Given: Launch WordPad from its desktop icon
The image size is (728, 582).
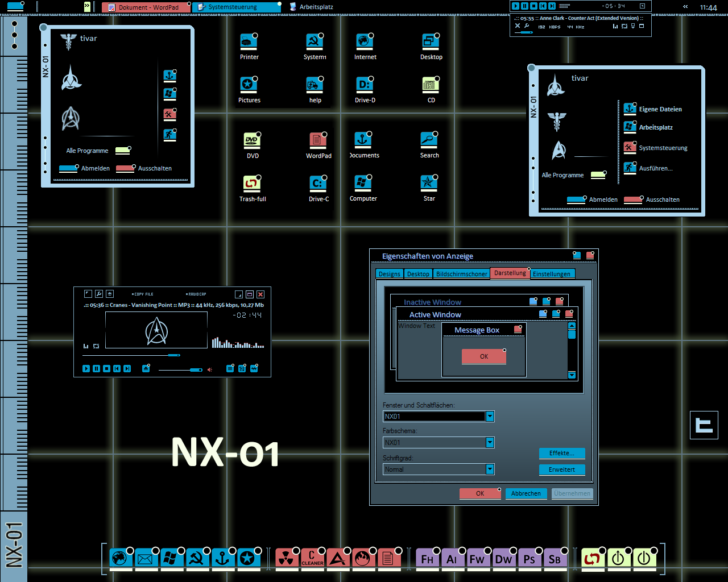Looking at the screenshot, I should click(318, 145).
